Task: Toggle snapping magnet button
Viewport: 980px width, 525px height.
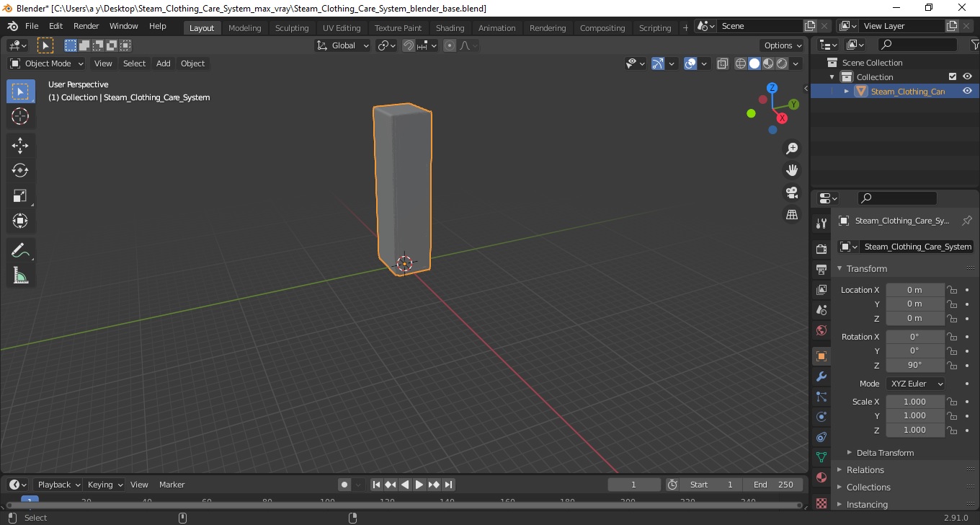Action: [409, 45]
